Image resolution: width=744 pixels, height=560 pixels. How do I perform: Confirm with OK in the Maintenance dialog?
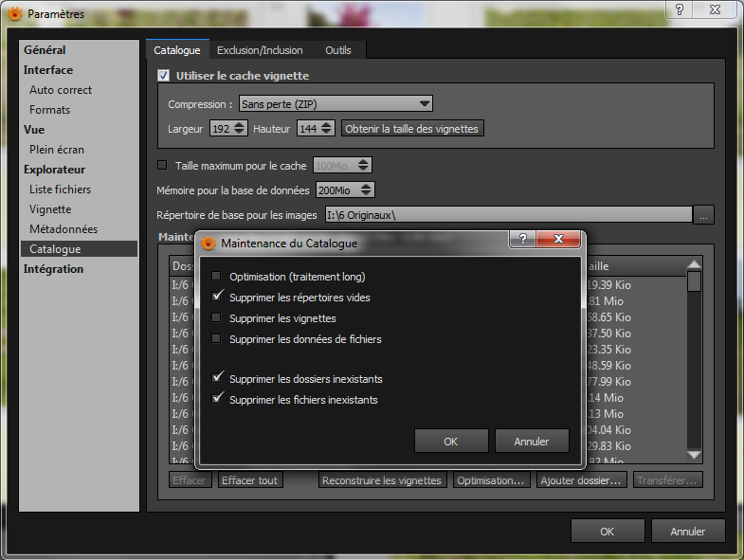(451, 442)
